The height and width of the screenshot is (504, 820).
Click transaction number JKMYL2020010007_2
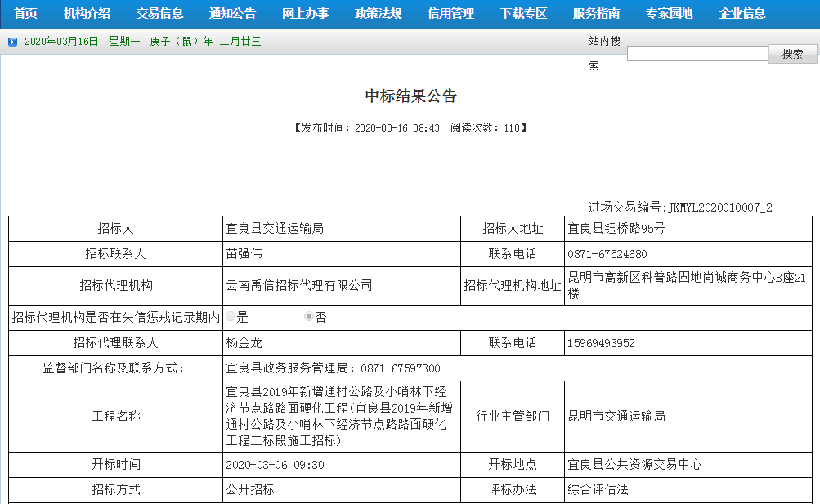tap(720, 207)
